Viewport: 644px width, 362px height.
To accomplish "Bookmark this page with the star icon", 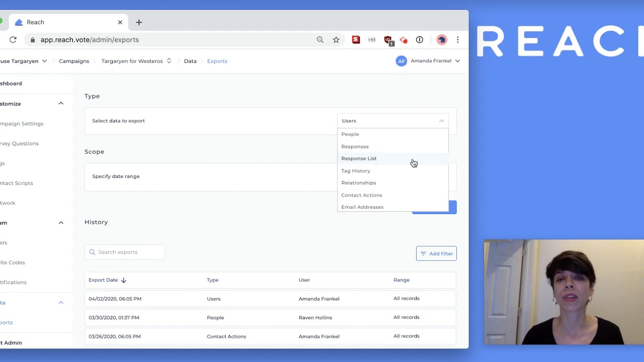I will [336, 40].
